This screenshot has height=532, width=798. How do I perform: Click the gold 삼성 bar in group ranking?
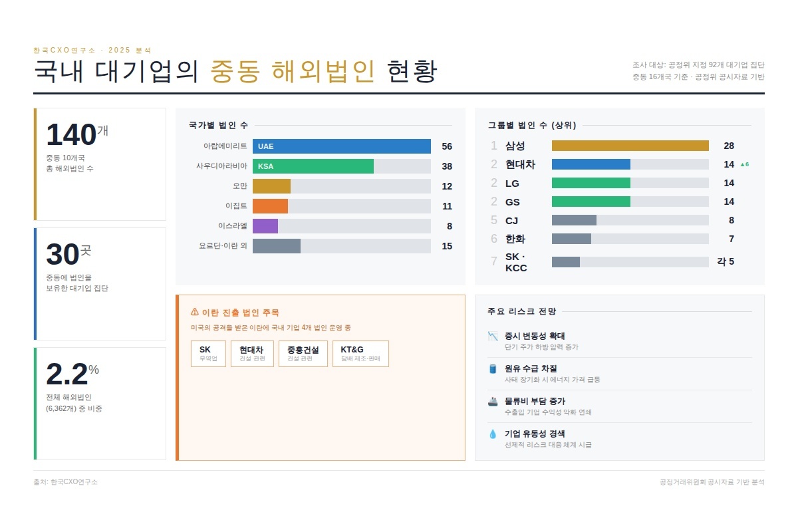coord(630,146)
